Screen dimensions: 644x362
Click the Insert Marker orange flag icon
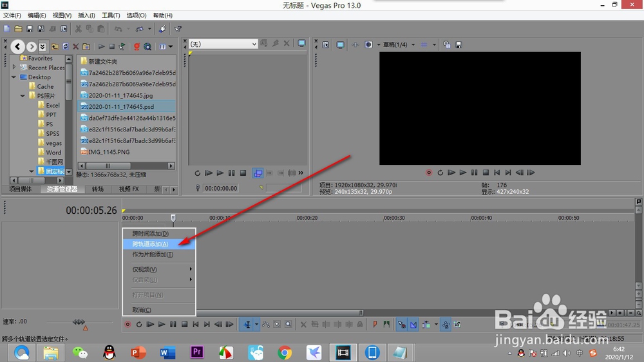coord(375,324)
